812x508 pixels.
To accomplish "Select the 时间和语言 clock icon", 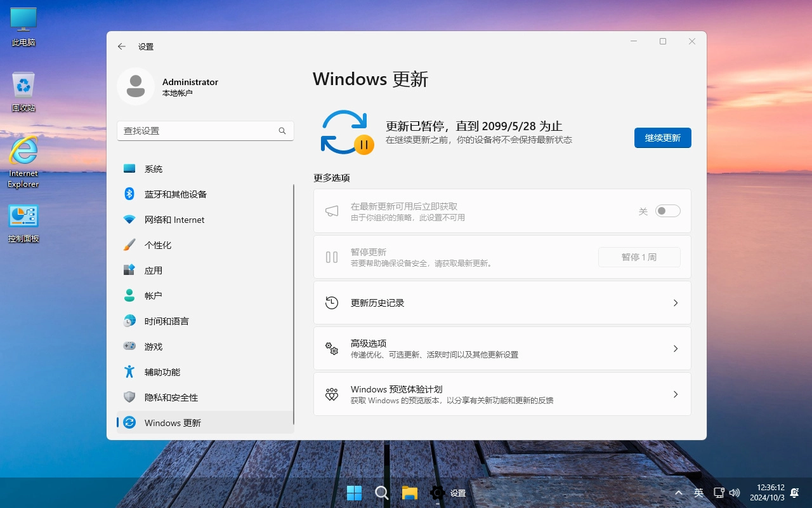I will pos(129,321).
